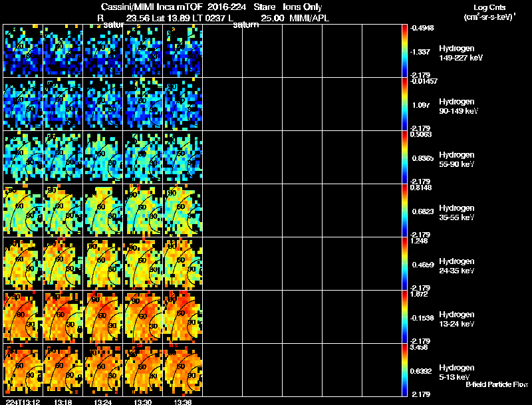Viewport: 532px width, 405px height.
Task: Click the color bar beside Hydrogen 35-55 keV
Action: 404,211
